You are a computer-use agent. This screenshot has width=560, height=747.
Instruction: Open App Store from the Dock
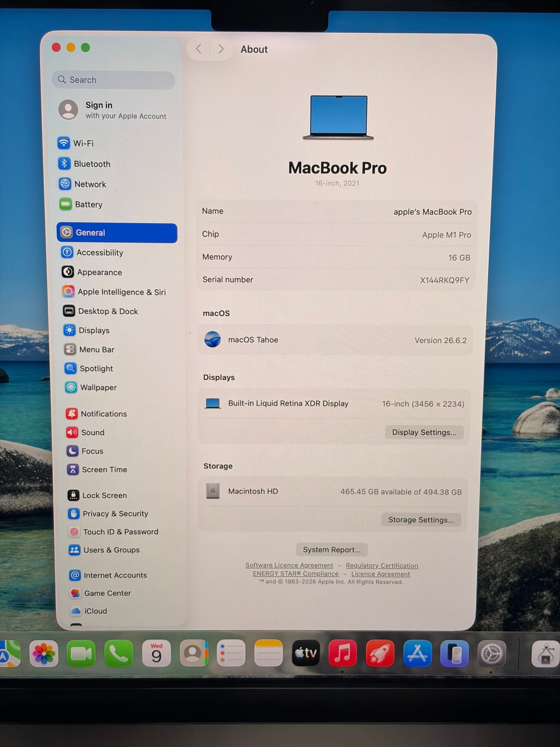tap(417, 653)
